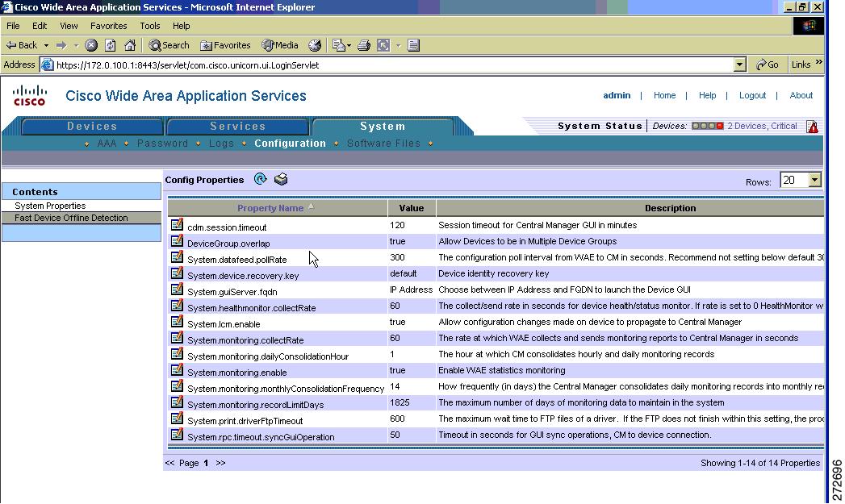The width and height of the screenshot is (845, 504).
Task: Open edit icon for System.rpc.timeout.syncGuiOperation
Action: (177, 435)
